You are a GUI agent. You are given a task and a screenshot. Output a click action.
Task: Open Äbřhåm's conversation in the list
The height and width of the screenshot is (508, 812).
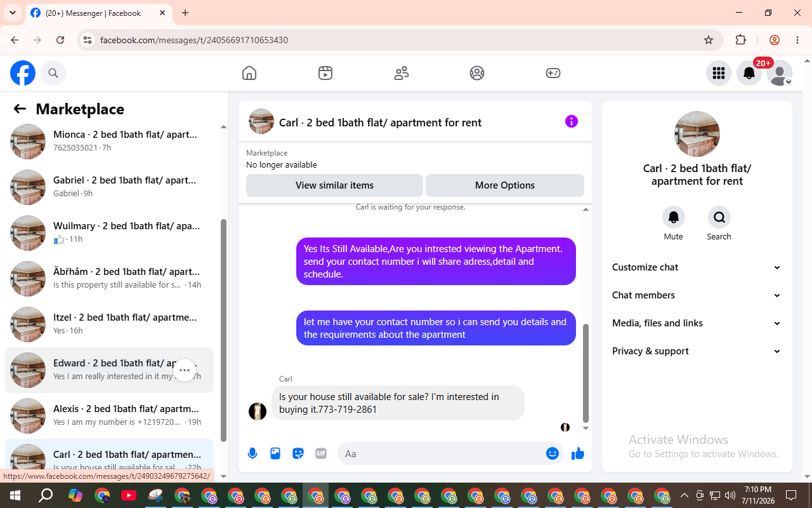coord(109,278)
